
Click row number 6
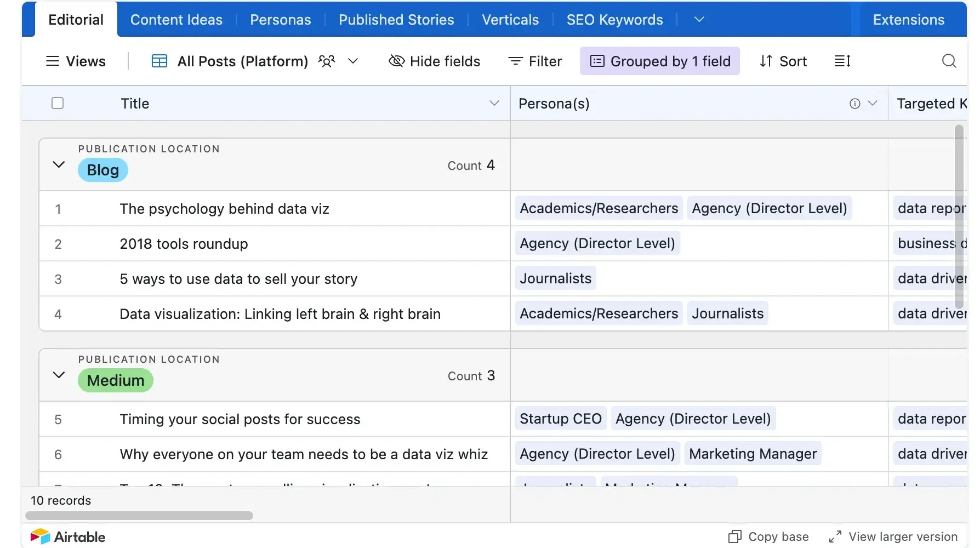point(58,454)
